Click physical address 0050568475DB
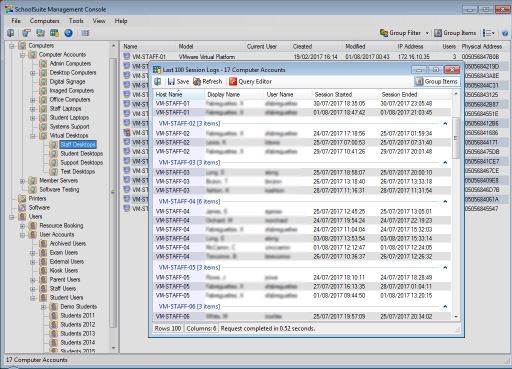Screen dimensions: 512x369 click(x=481, y=152)
